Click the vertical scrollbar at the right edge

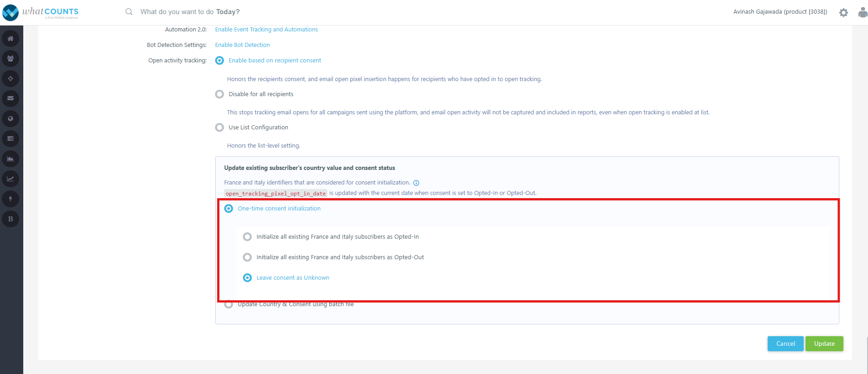click(x=866, y=355)
